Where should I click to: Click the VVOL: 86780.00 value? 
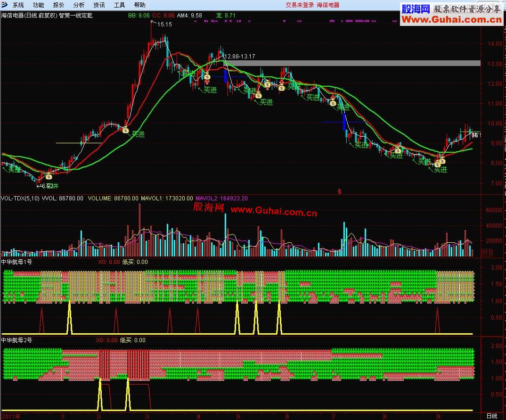[63, 198]
